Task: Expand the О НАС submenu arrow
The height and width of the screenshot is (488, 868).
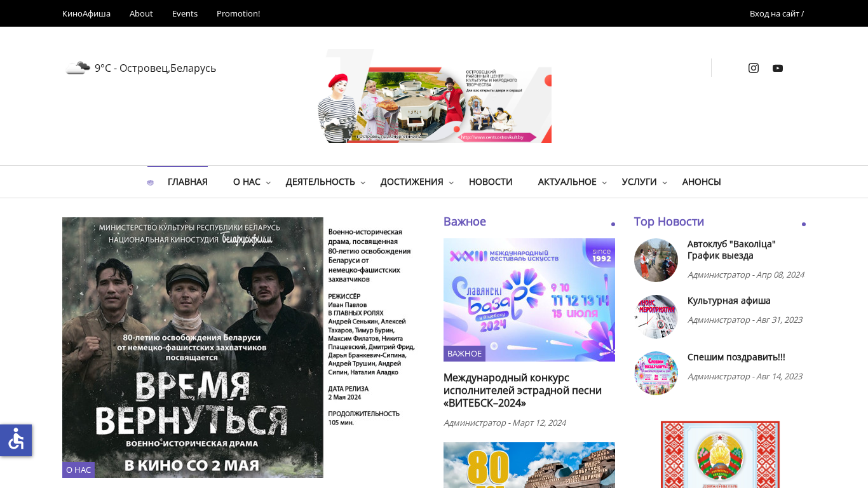Action: (268, 183)
